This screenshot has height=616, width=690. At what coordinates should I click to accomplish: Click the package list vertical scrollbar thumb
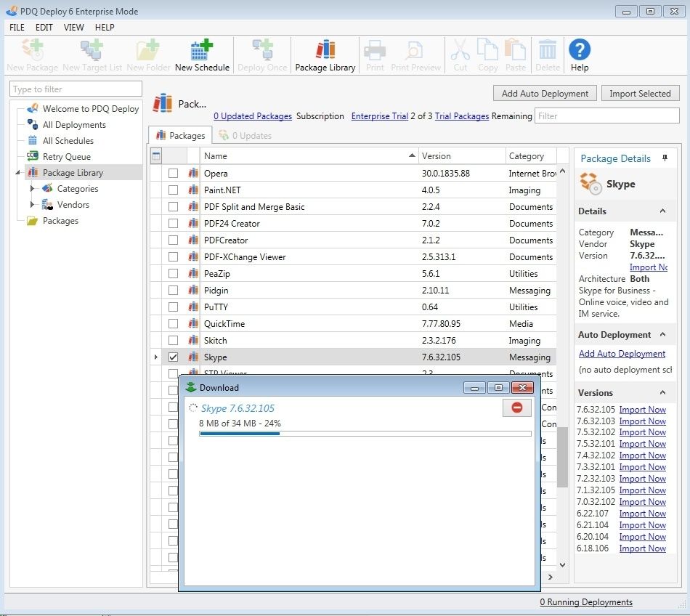[562, 457]
